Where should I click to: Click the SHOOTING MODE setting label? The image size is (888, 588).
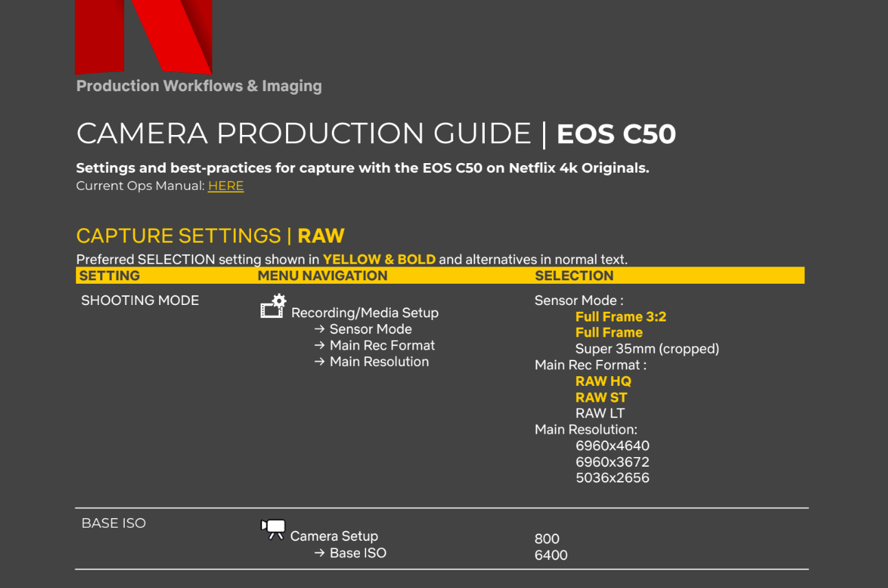click(140, 300)
